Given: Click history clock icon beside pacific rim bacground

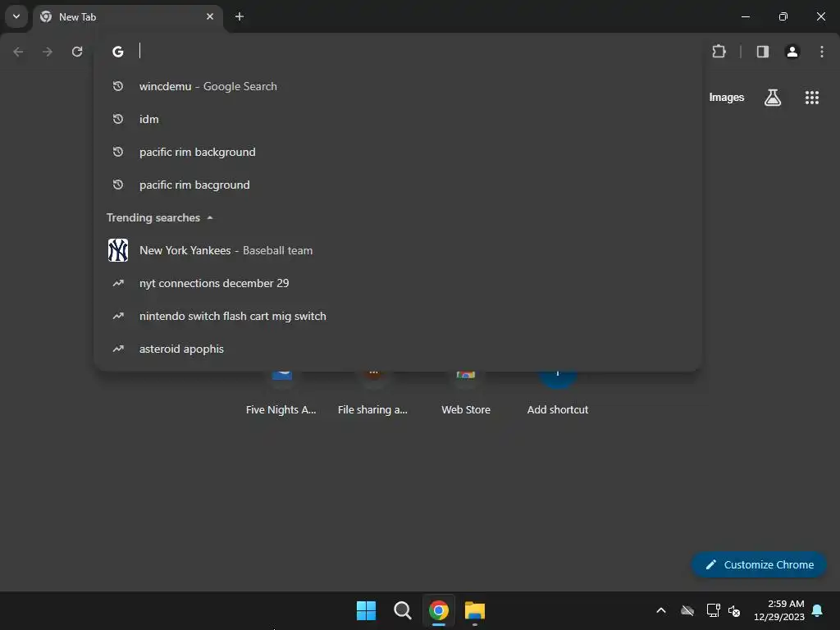Looking at the screenshot, I should [x=118, y=185].
